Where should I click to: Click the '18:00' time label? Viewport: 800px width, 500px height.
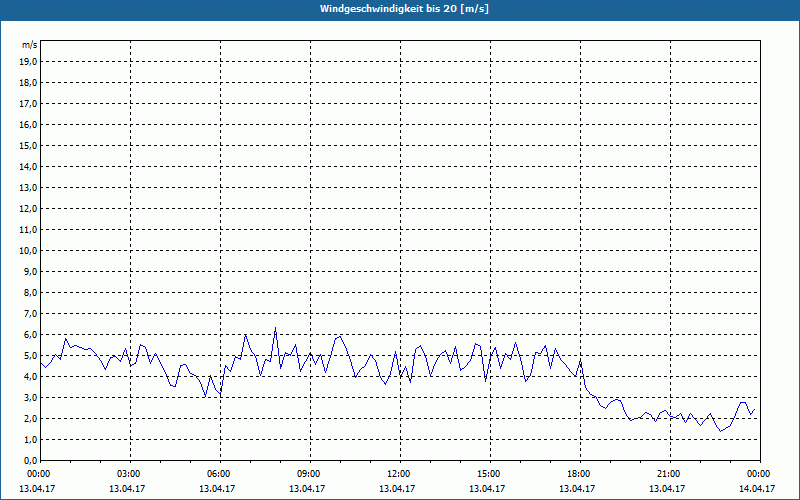[x=580, y=474]
